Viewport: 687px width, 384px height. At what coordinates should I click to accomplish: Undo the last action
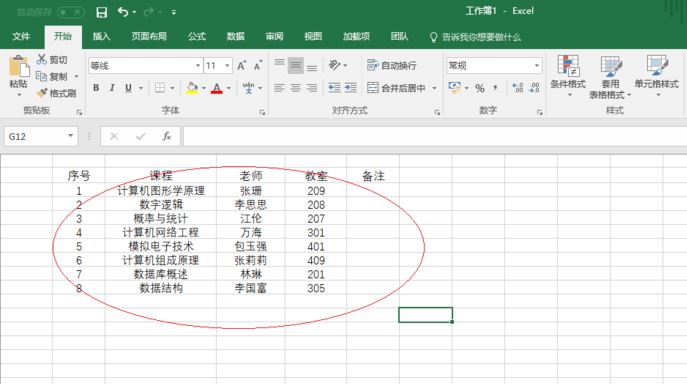tap(123, 12)
